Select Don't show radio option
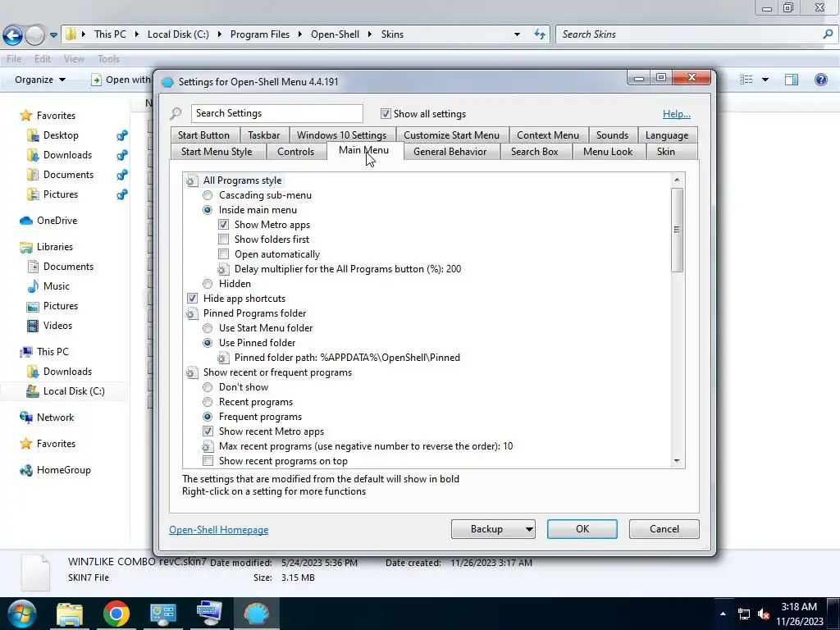Screen dimensions: 840x630 tap(208, 387)
